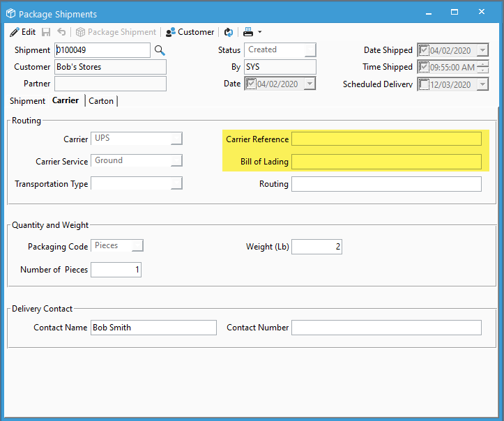Click the Print icon
This screenshot has width=504, height=421.
pyautogui.click(x=248, y=32)
